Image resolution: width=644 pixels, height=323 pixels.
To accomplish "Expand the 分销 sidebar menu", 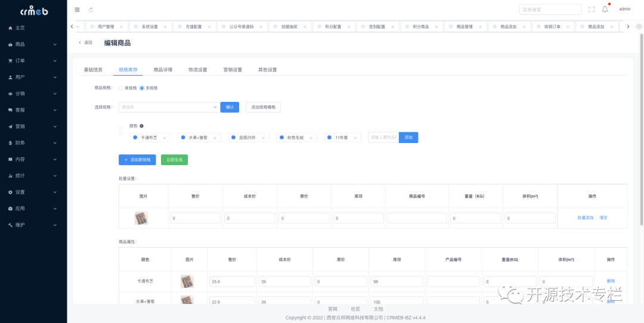I will click(33, 94).
